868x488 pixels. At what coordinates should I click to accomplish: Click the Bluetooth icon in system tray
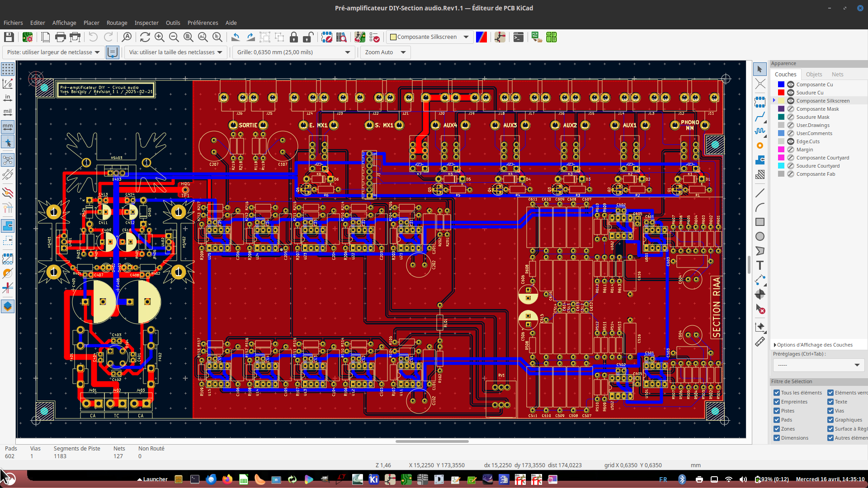pyautogui.click(x=682, y=479)
